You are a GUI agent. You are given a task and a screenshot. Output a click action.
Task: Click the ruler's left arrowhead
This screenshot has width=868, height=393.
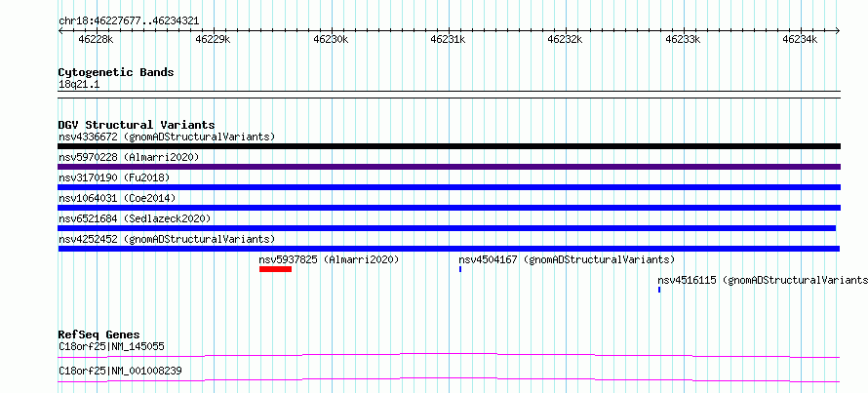coord(60,31)
